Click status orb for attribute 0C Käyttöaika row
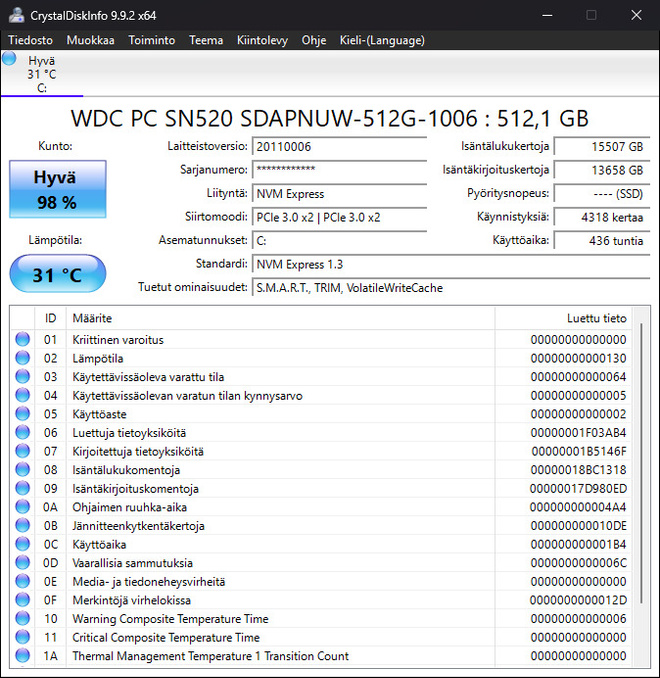This screenshot has height=678, width=660. pyautogui.click(x=22, y=544)
